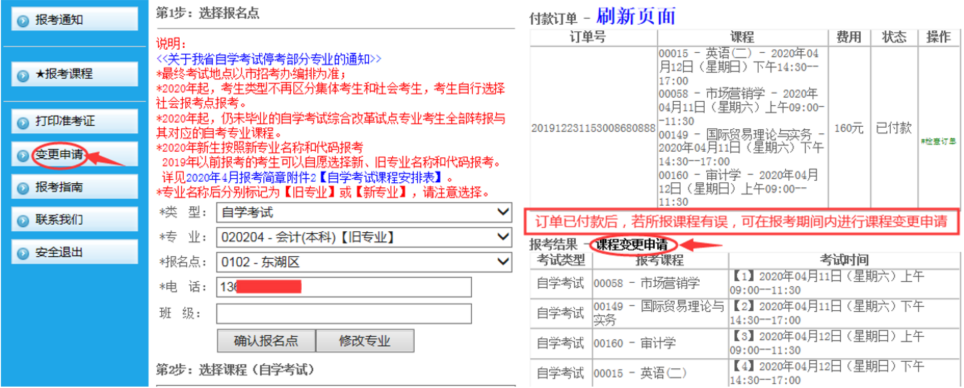Click the empty 班级 input field

click(344, 314)
